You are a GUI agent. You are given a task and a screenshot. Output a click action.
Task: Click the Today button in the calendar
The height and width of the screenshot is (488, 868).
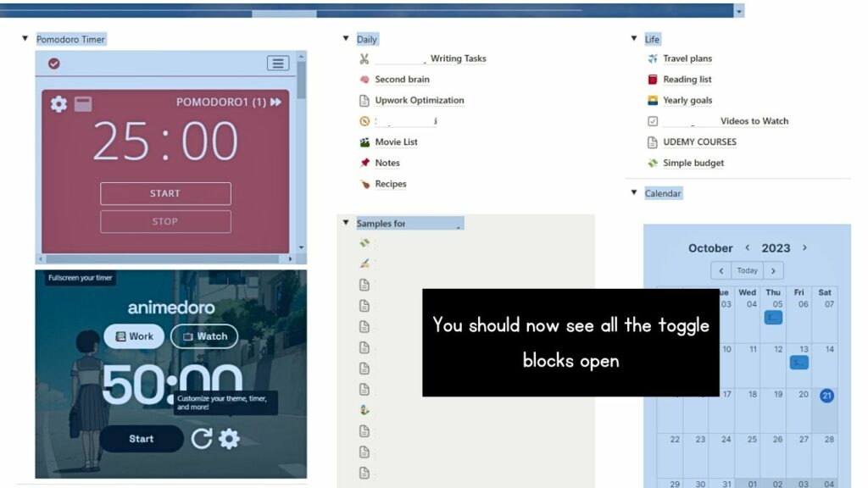(x=747, y=270)
